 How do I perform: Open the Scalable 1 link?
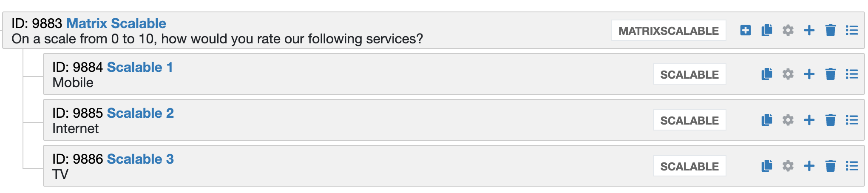click(x=140, y=67)
